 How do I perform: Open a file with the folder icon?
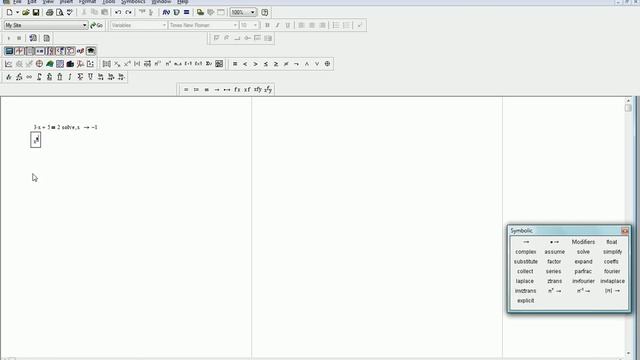(26, 12)
